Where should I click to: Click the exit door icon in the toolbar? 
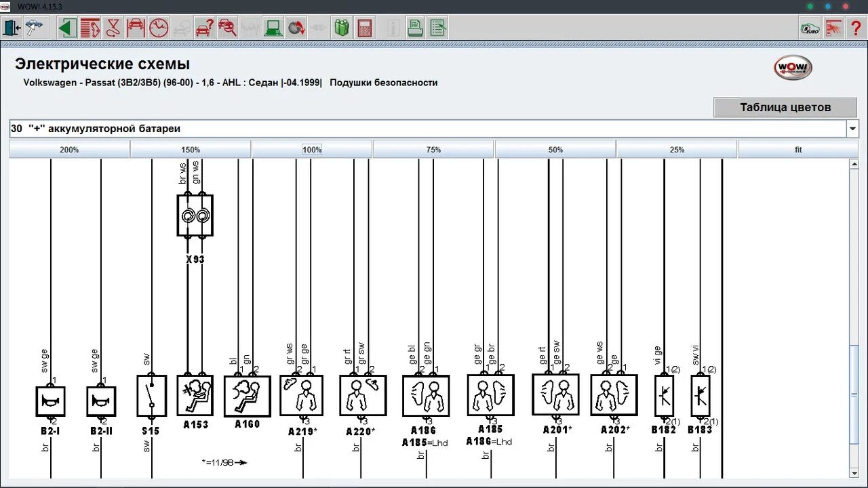coord(12,28)
